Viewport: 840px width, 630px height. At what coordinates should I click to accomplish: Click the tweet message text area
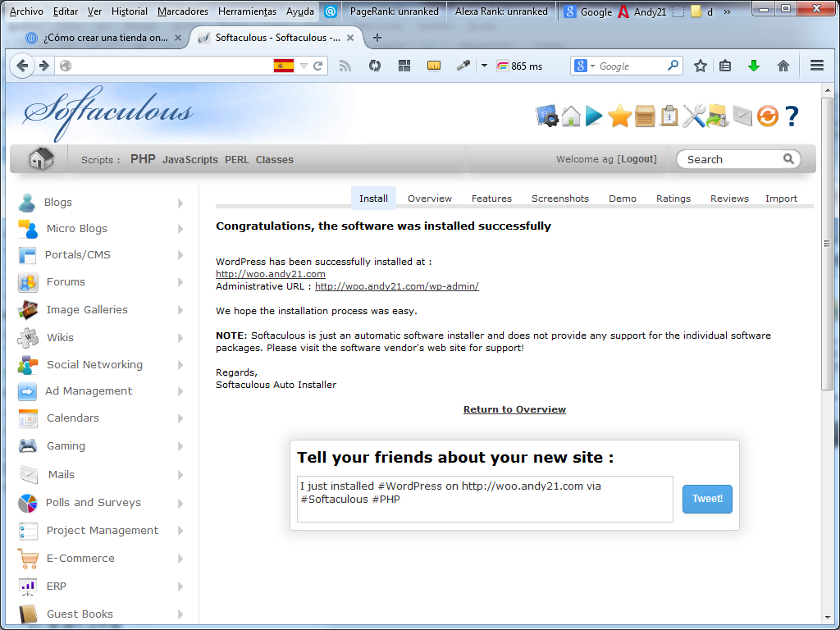[x=485, y=500]
